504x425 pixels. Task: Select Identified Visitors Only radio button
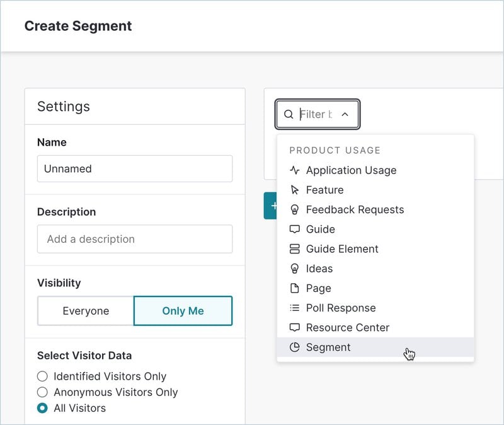(x=42, y=376)
